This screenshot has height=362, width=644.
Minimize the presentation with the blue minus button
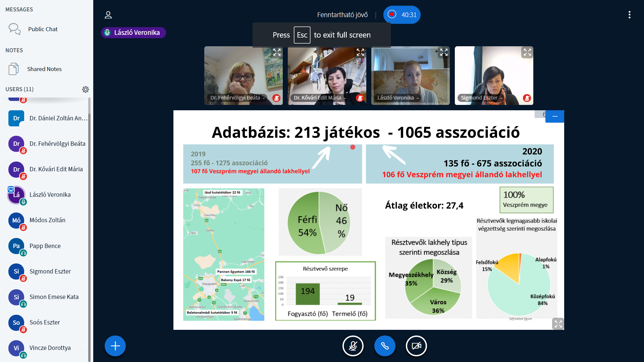(x=554, y=116)
